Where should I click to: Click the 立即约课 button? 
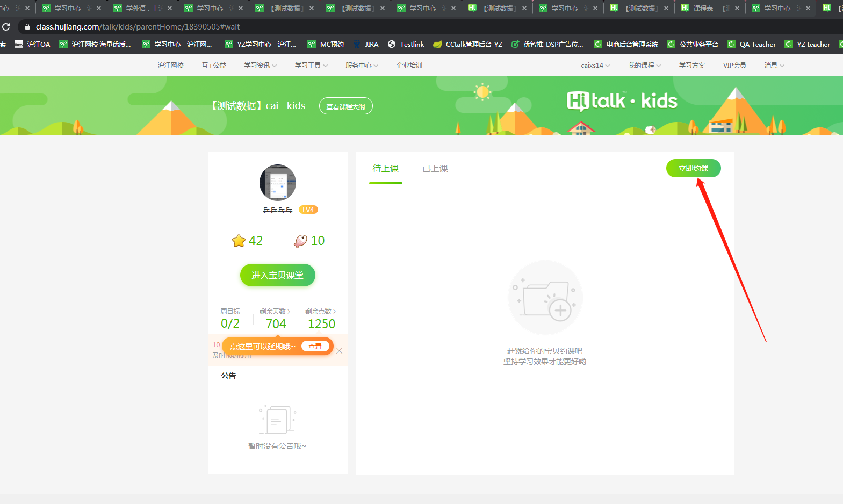[x=693, y=169]
